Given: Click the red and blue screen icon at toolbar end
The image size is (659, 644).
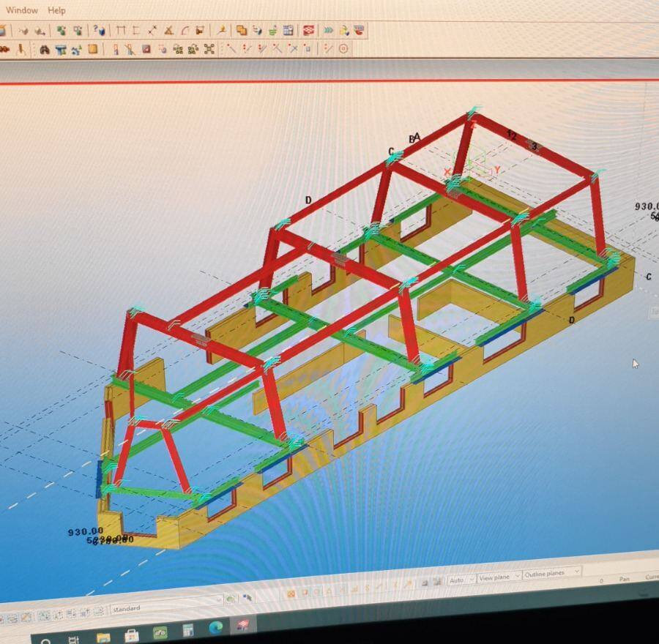Looking at the screenshot, I should pyautogui.click(x=359, y=30).
